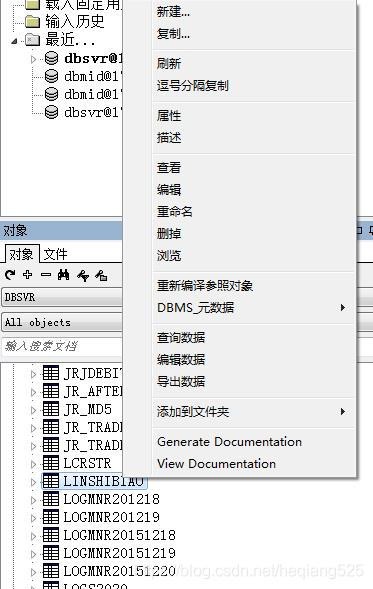373x589 pixels.
Task: Click the refresh objects toolbar icon
Action: click(10, 275)
